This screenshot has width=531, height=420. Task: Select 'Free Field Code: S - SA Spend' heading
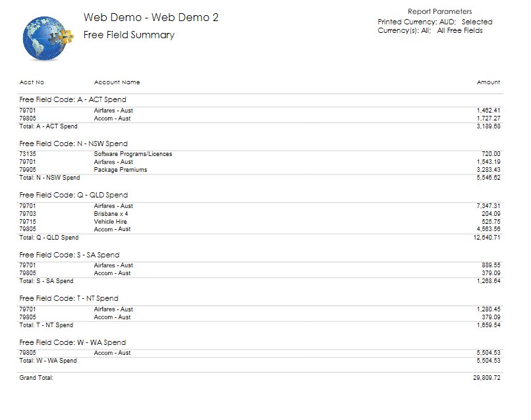click(69, 255)
